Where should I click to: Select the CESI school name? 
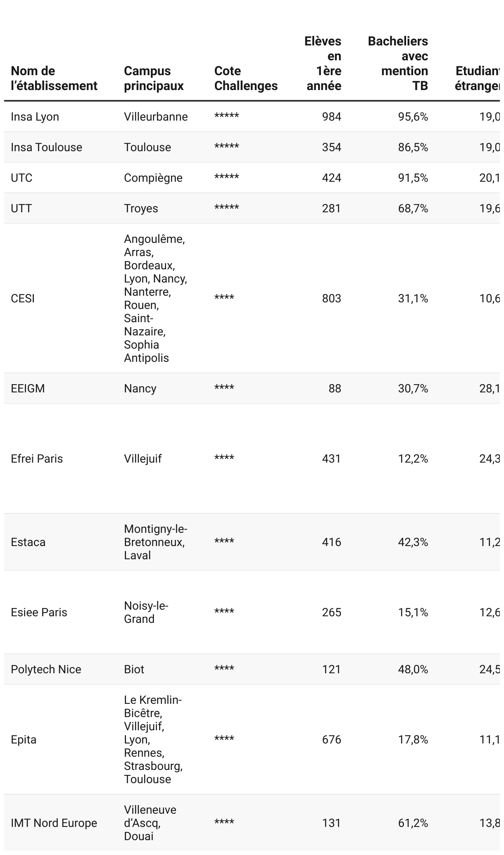(23, 299)
